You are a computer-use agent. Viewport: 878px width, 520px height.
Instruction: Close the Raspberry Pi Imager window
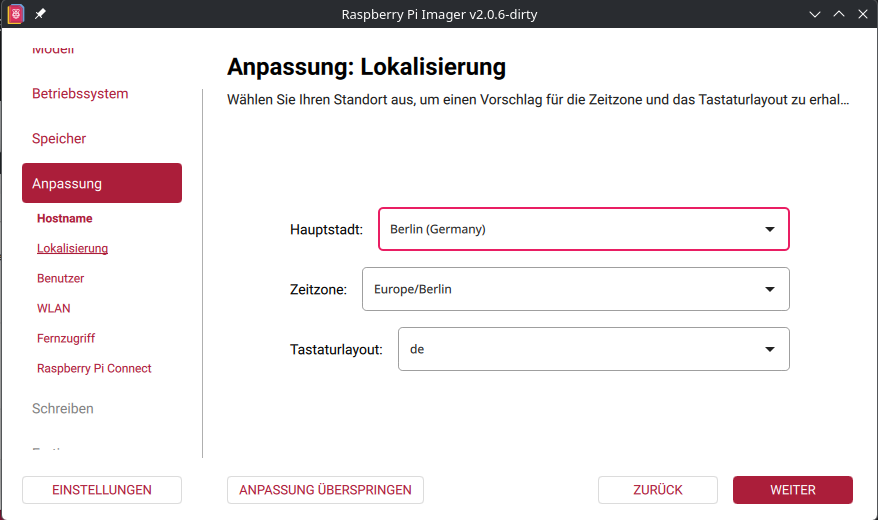tap(862, 14)
